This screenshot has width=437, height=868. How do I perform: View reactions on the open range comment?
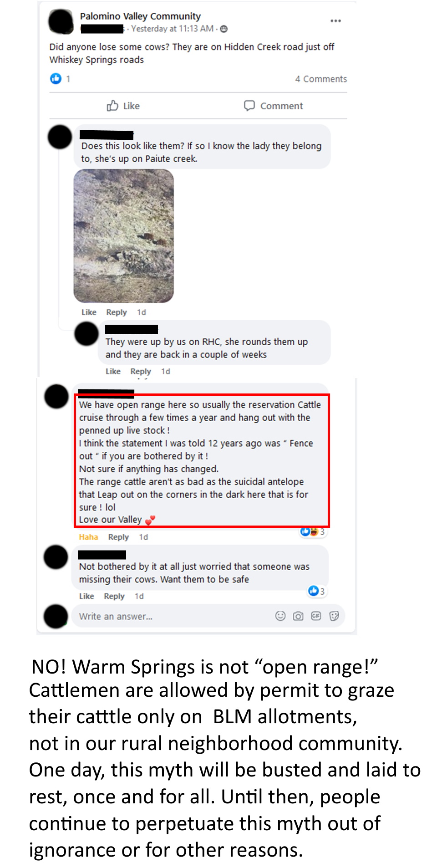pos(313,531)
